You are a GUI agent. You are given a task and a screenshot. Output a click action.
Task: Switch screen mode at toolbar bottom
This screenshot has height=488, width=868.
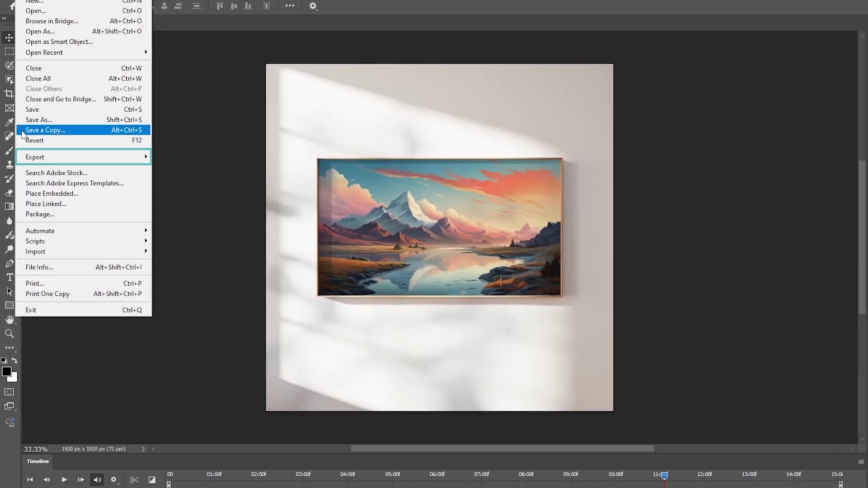[9, 406]
